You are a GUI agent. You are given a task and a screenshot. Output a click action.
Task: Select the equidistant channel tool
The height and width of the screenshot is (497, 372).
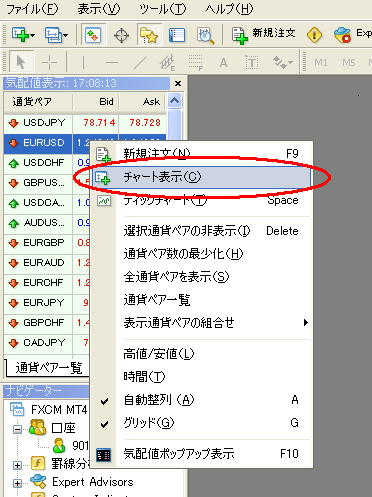coord(168,62)
